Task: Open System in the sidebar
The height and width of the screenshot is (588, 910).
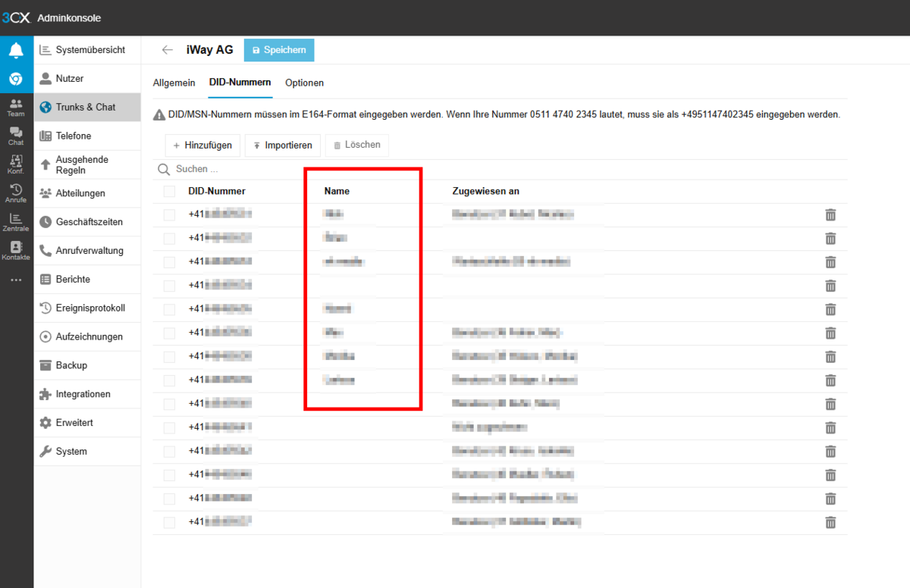Action: pos(87,452)
